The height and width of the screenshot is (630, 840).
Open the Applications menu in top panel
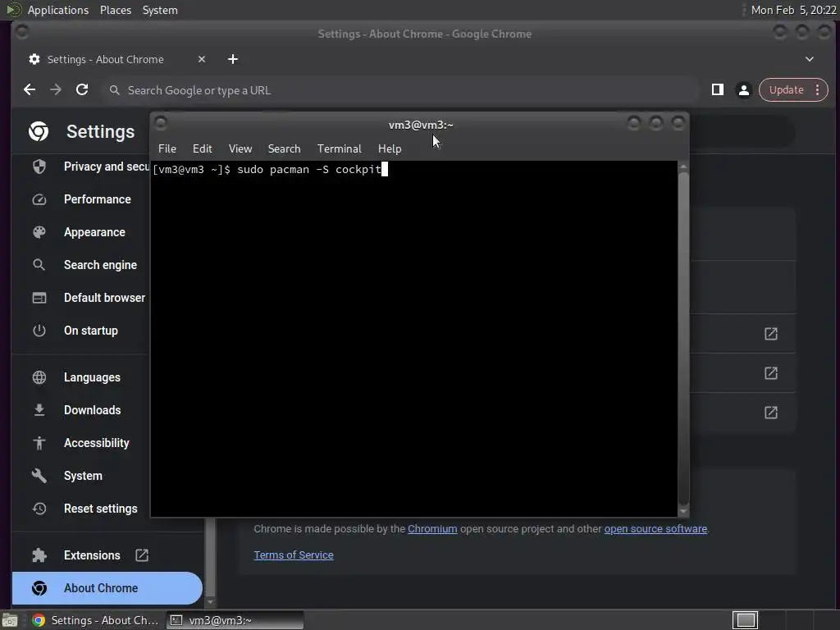click(58, 10)
